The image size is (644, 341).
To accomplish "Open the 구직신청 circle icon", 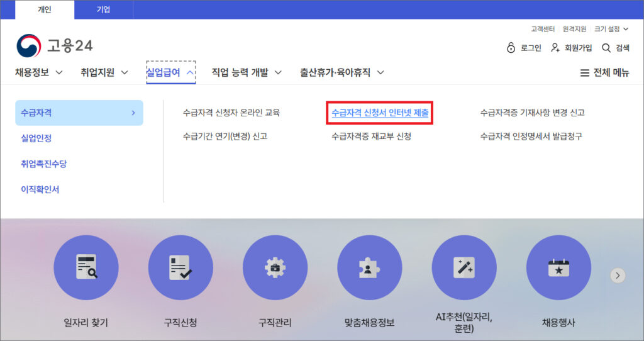I will pos(180,267).
